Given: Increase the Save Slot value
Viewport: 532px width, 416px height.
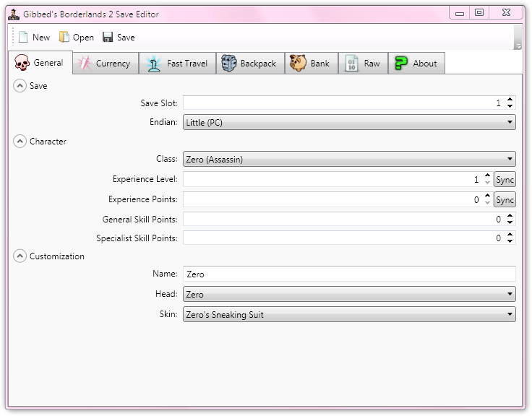Looking at the screenshot, I should click(510, 100).
